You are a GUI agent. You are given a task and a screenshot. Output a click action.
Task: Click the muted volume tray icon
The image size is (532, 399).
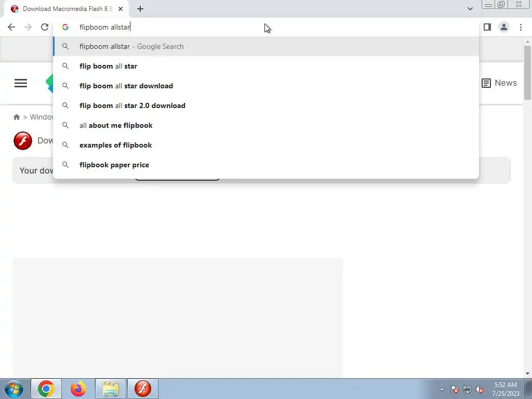click(480, 389)
